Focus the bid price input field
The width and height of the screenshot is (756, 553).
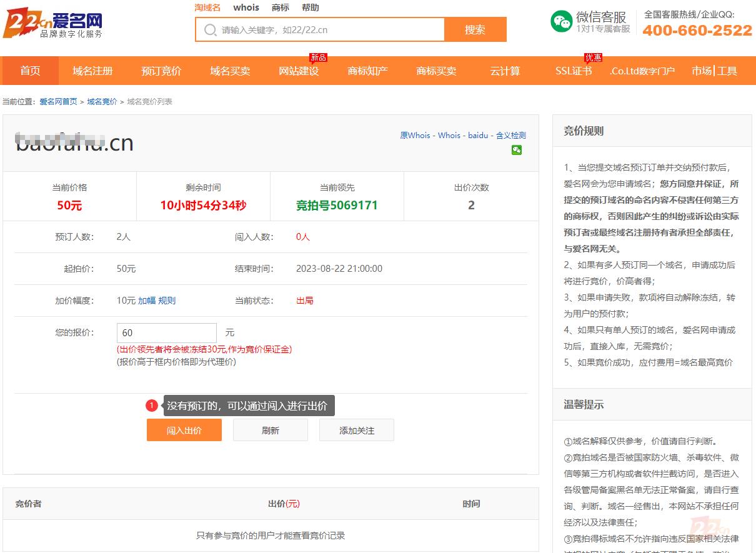tap(166, 333)
